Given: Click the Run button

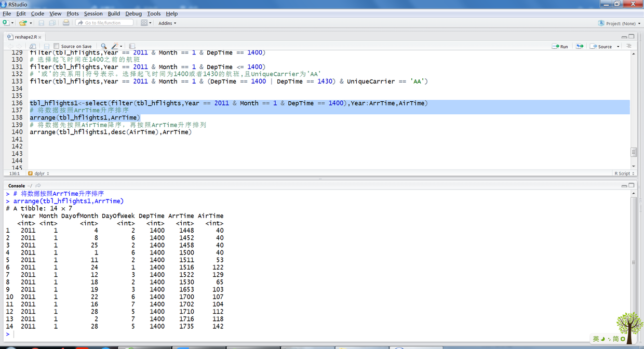Looking at the screenshot, I should point(560,46).
